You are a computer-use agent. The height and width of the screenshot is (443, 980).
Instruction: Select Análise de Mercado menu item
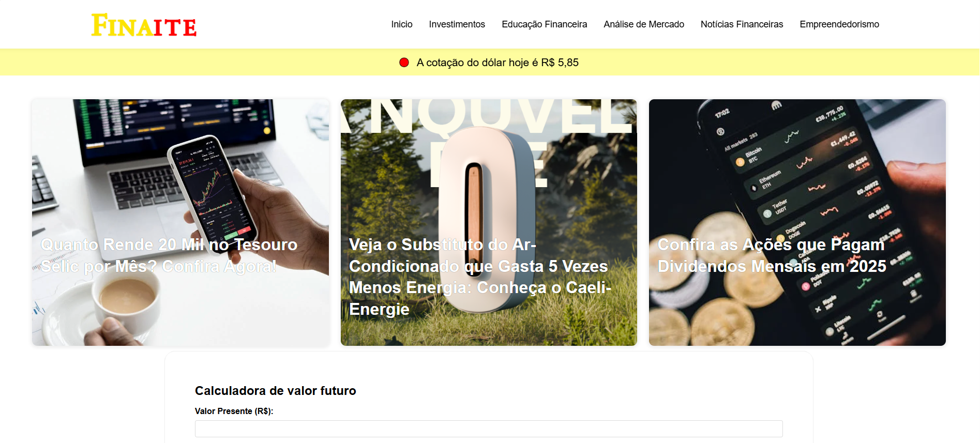[x=643, y=24]
